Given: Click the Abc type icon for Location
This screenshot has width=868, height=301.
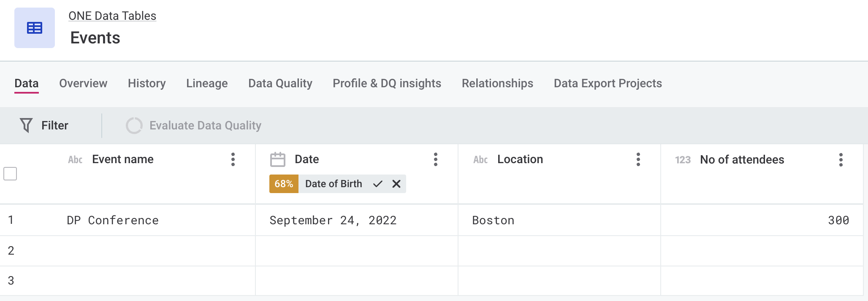Looking at the screenshot, I should pos(480,160).
